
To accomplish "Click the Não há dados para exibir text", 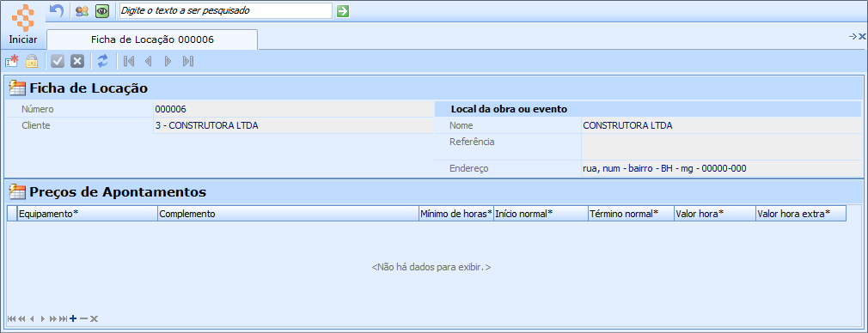I will tap(431, 267).
